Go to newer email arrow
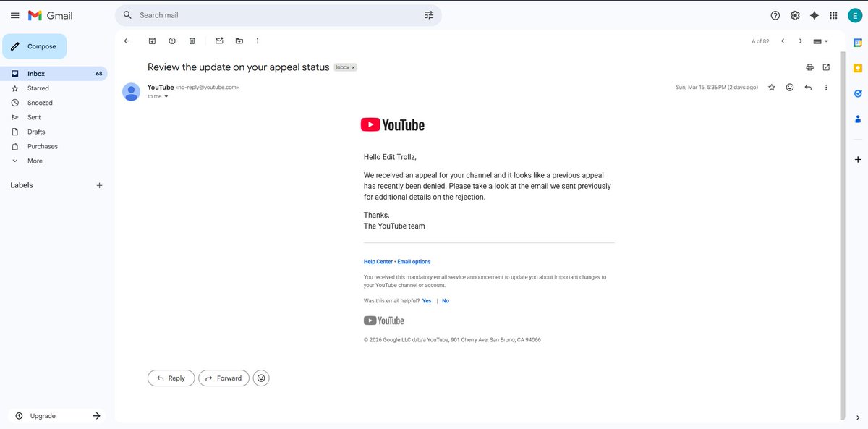Viewport: 868px width, 429px height. coord(783,41)
